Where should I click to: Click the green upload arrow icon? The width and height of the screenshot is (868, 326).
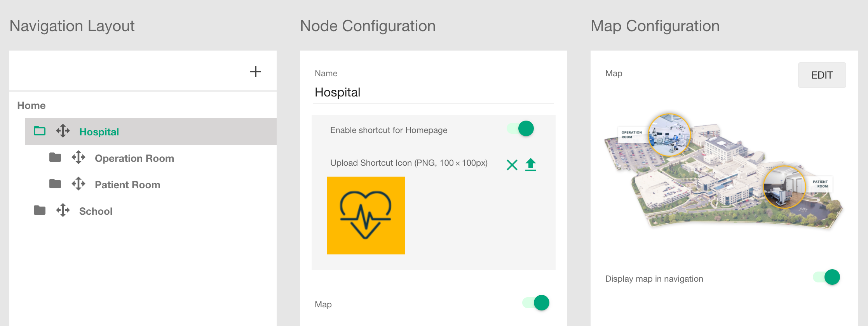[531, 165]
